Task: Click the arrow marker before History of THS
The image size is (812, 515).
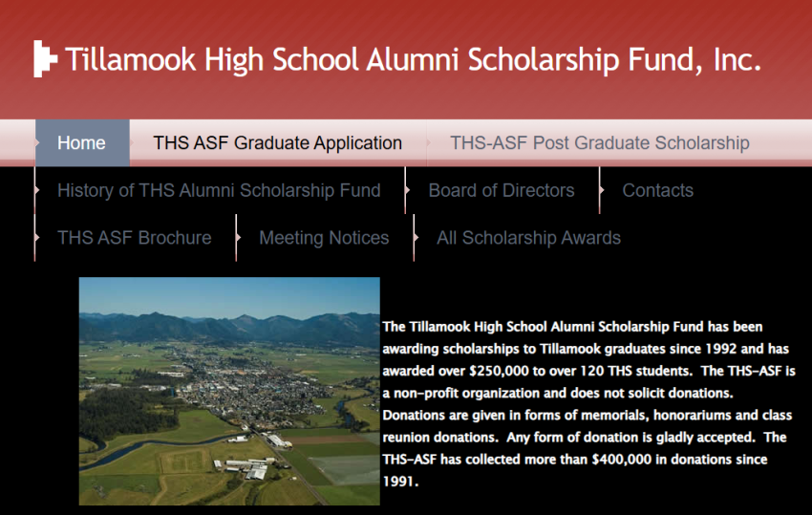Action: [x=36, y=190]
